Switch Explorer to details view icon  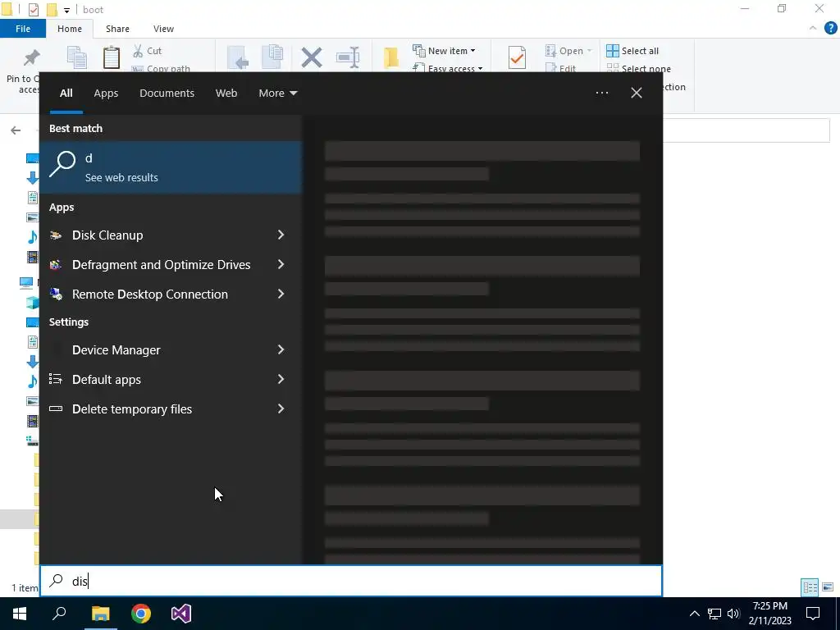tap(810, 587)
